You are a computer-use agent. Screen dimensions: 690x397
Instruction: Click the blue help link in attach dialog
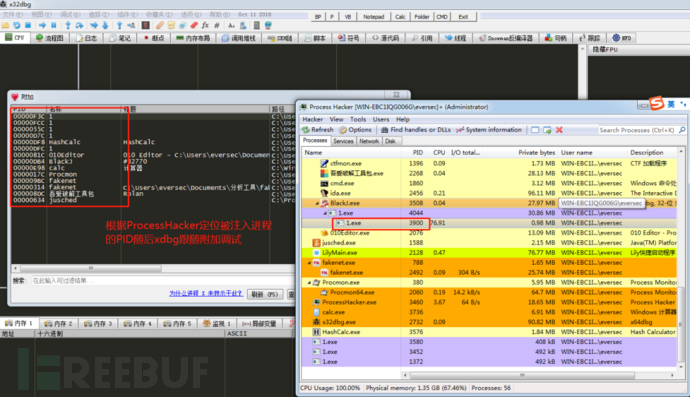coord(206,294)
